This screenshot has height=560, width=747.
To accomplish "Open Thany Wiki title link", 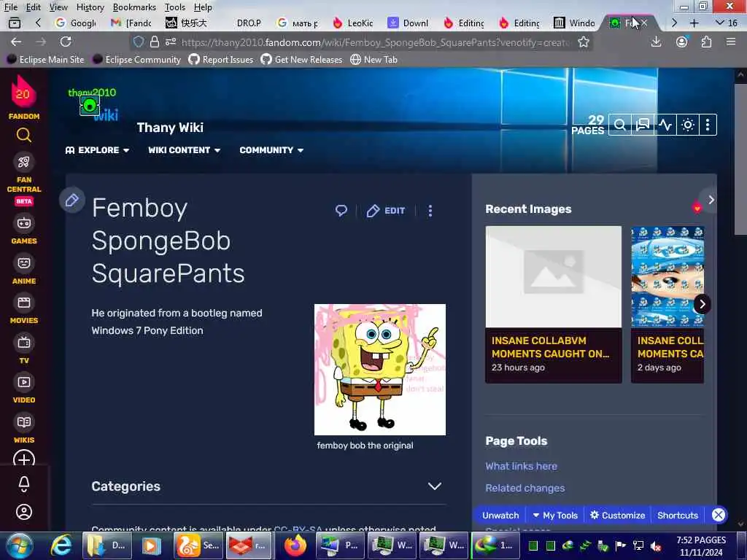I will tap(170, 128).
